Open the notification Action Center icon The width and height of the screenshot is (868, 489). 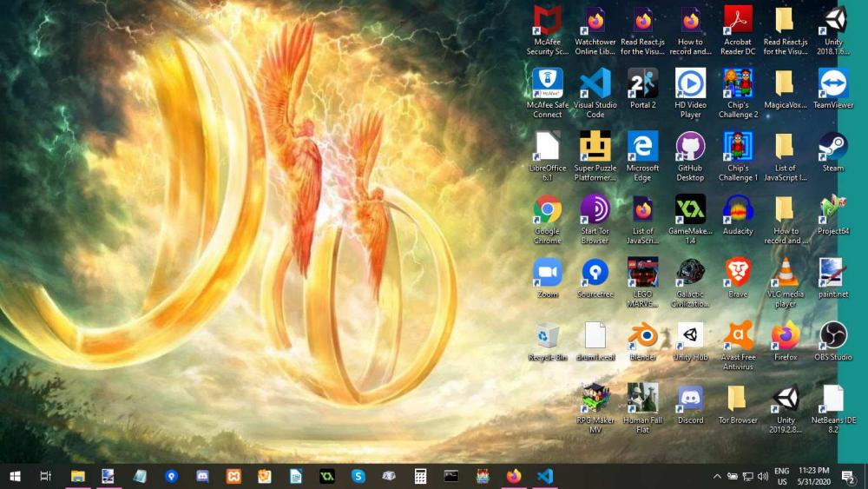pos(848,476)
